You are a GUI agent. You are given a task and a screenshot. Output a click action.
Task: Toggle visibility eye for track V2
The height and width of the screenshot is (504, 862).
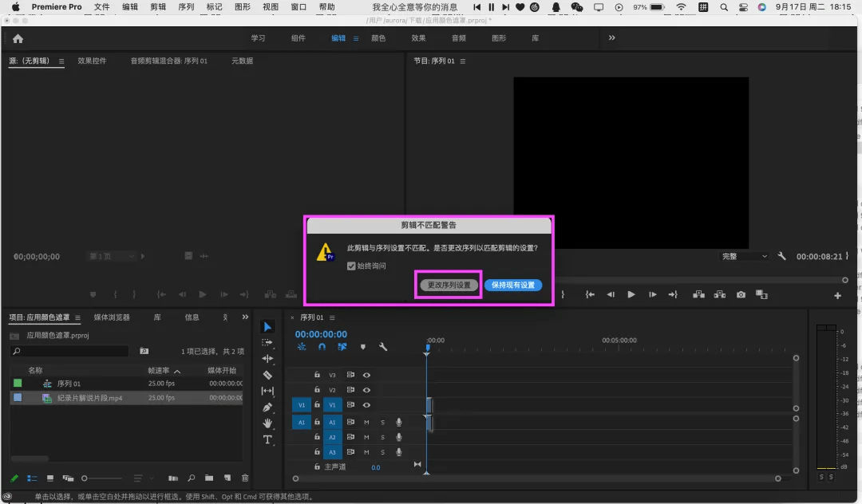366,390
